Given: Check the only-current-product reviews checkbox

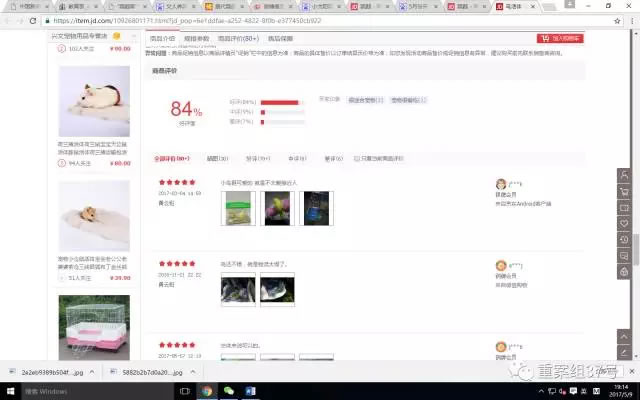Looking at the screenshot, I should pos(355,158).
